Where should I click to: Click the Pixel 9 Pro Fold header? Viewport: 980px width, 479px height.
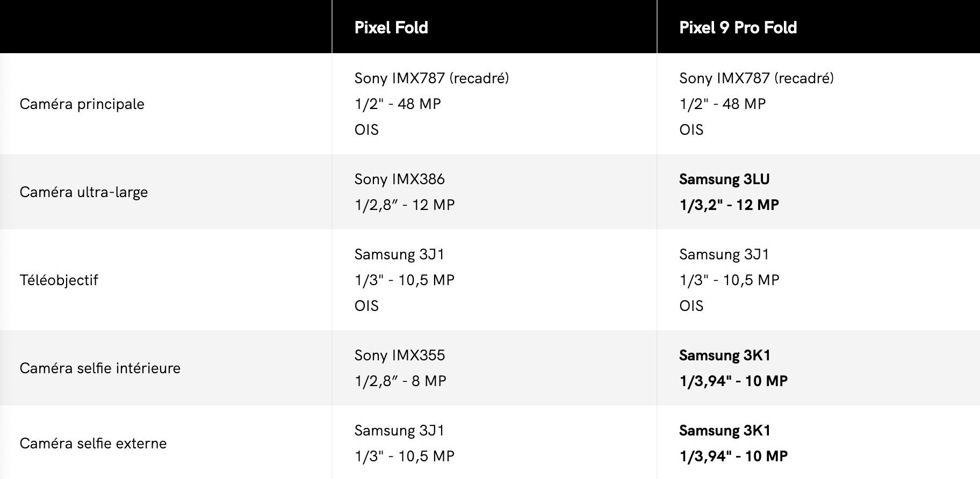[738, 27]
